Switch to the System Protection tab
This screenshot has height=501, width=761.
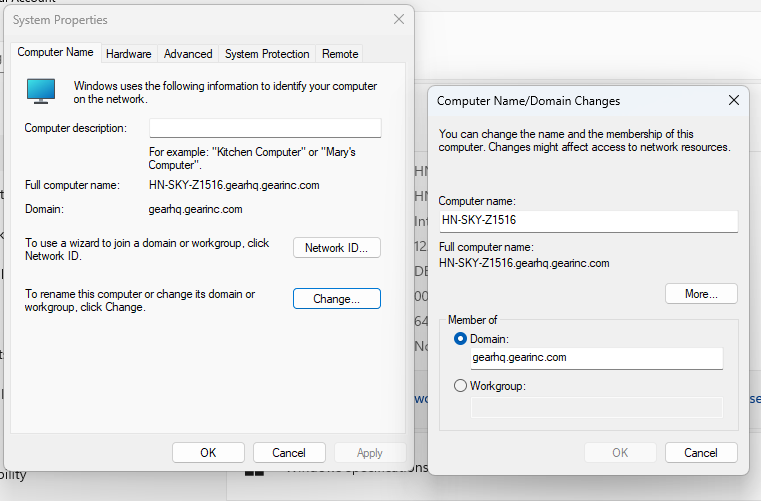click(x=267, y=54)
